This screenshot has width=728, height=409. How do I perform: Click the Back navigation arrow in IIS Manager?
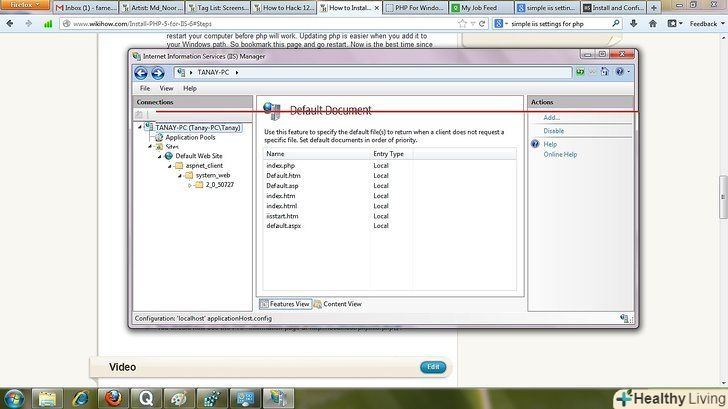point(141,72)
